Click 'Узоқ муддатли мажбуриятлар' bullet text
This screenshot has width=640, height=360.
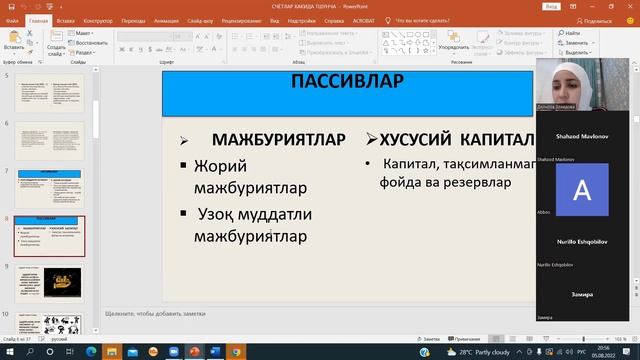point(252,225)
